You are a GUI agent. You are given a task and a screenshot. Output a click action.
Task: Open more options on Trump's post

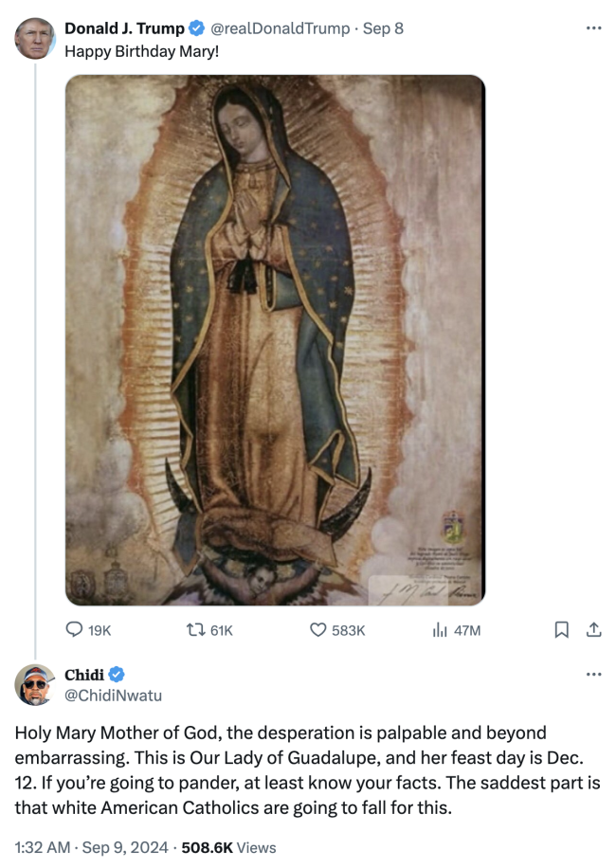[594, 28]
